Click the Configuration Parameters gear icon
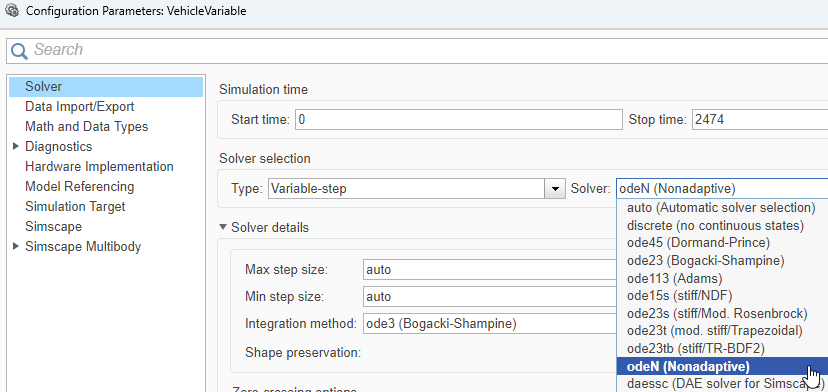 (11, 10)
